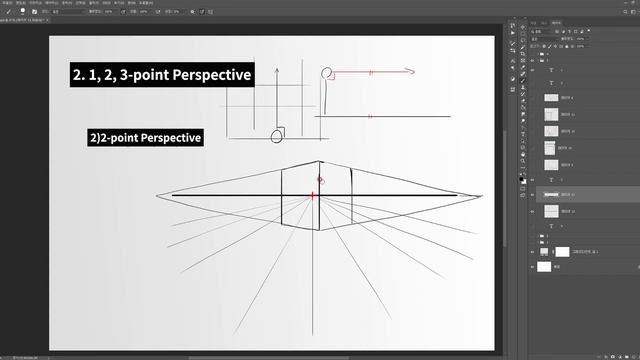Filter layers by type layers icon
Image resolution: width=640 pixels, height=360 pixels.
point(569,31)
